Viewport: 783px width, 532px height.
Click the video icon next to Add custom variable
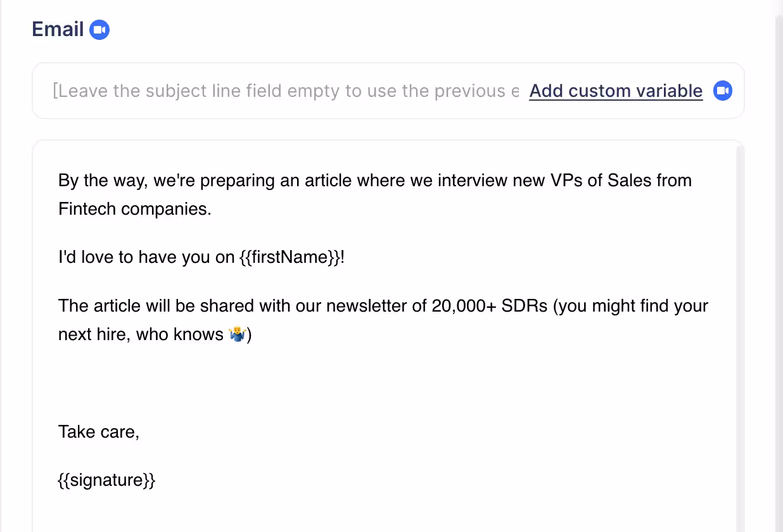pyautogui.click(x=722, y=91)
